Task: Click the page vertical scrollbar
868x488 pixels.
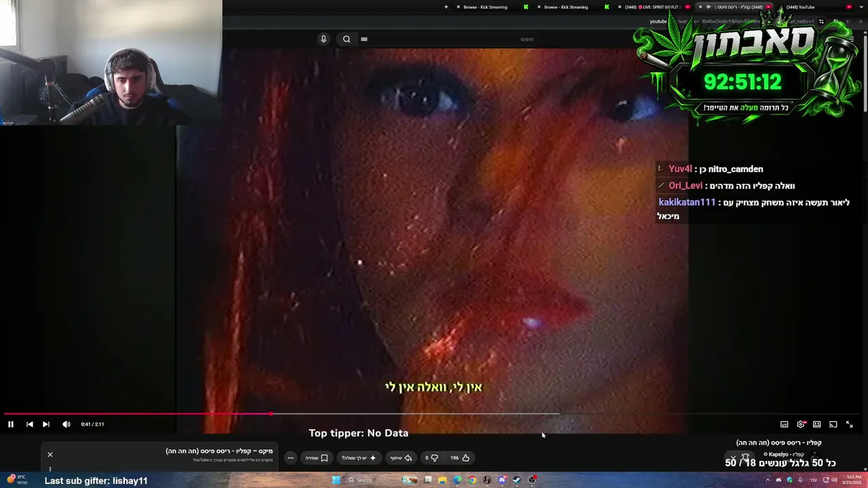Action: tap(865, 75)
